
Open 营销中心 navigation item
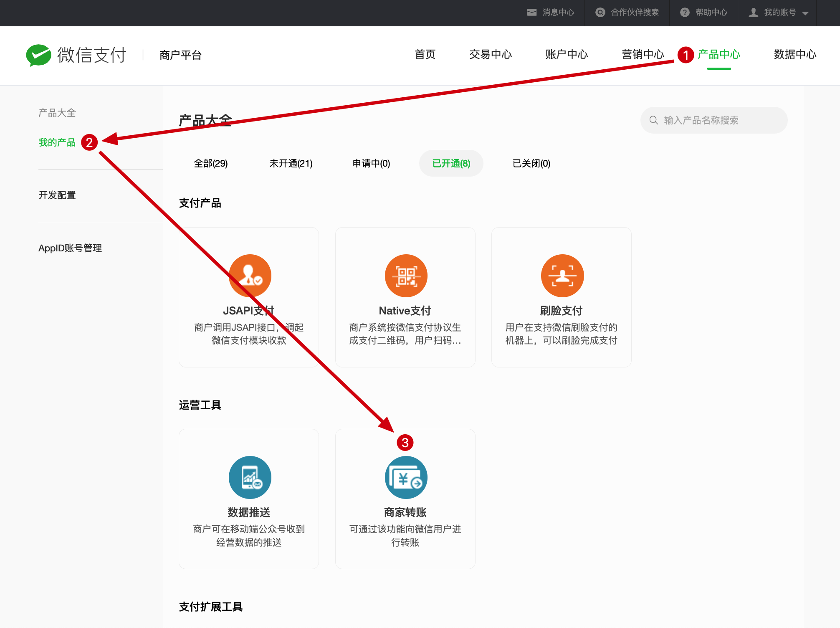click(643, 54)
